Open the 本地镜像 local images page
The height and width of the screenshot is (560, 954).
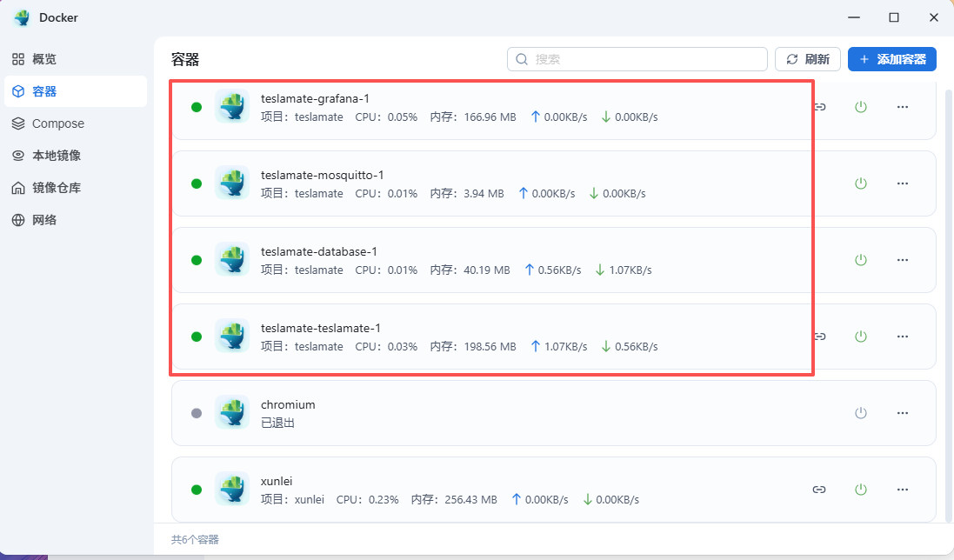click(x=75, y=156)
